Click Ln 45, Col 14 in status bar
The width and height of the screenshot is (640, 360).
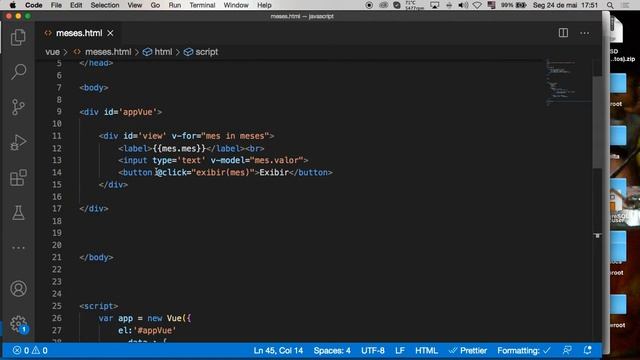coord(278,351)
